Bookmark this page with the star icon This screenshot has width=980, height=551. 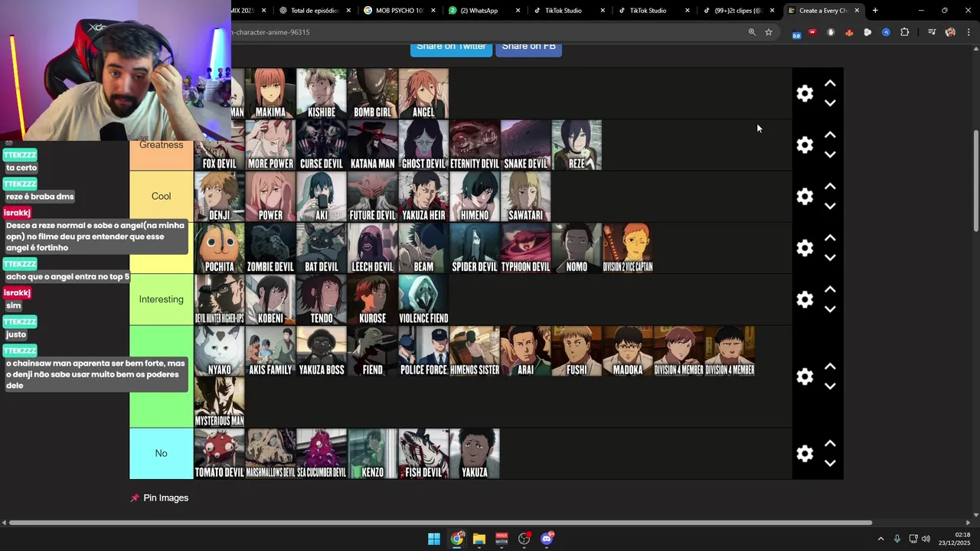tap(769, 32)
